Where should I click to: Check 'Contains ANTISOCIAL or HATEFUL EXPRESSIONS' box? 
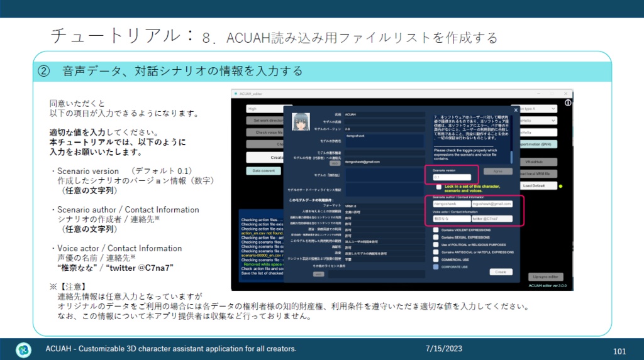click(x=436, y=252)
